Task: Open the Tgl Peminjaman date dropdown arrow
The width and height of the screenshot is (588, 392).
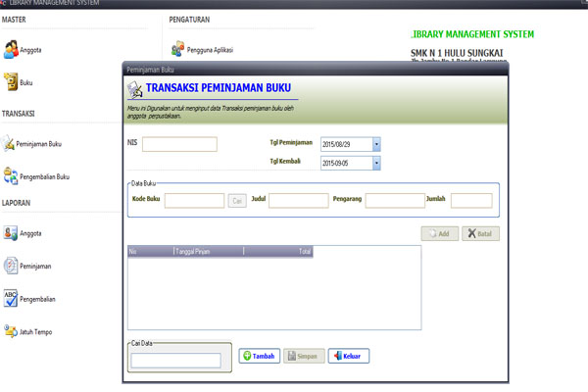Action: tap(376, 144)
